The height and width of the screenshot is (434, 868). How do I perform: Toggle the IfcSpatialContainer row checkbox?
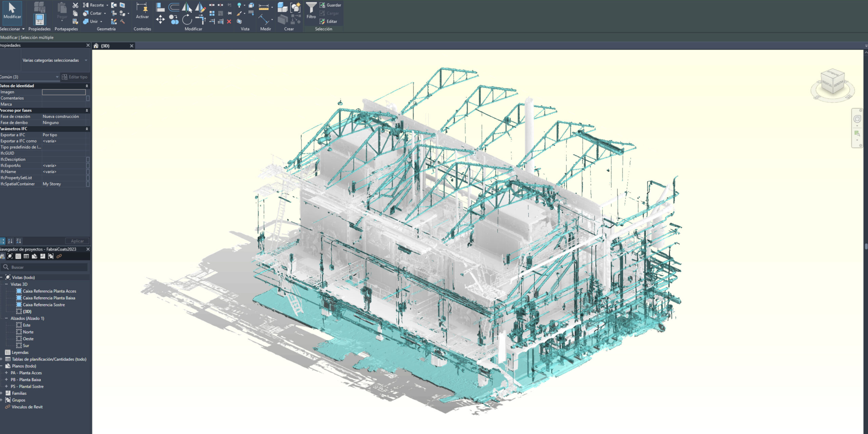point(88,184)
